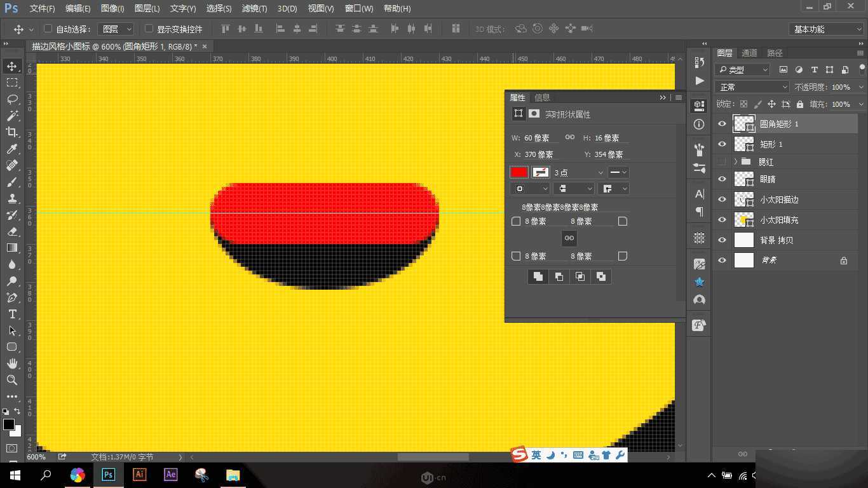The height and width of the screenshot is (488, 868).
Task: Open the 滤镜 menu
Action: 254,8
